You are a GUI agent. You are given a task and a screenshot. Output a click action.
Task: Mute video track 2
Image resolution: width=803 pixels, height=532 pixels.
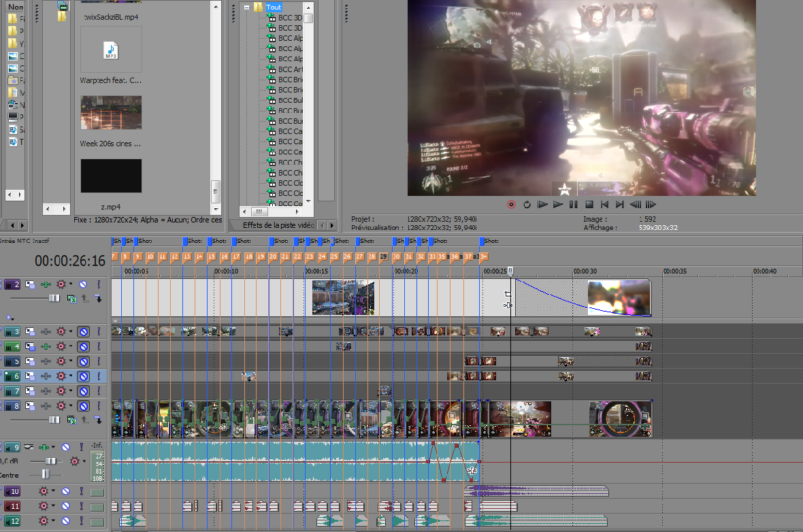[83, 284]
